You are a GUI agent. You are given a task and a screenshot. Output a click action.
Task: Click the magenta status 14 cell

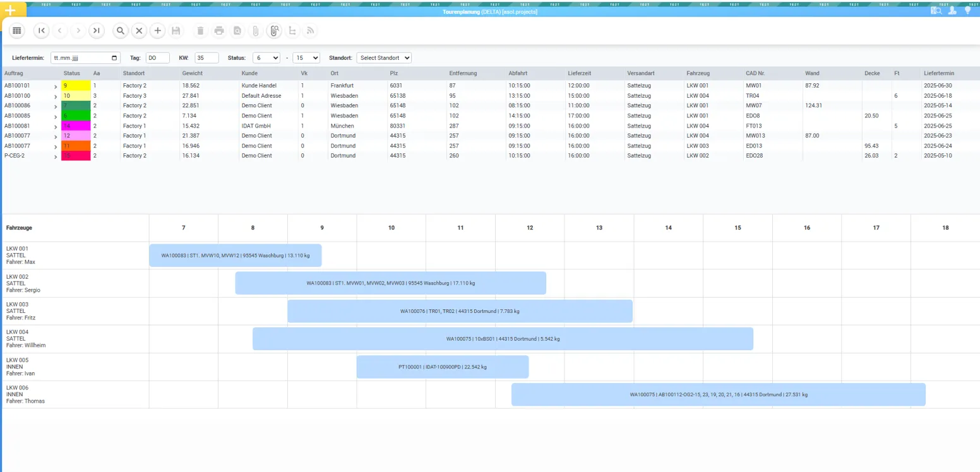(x=76, y=126)
